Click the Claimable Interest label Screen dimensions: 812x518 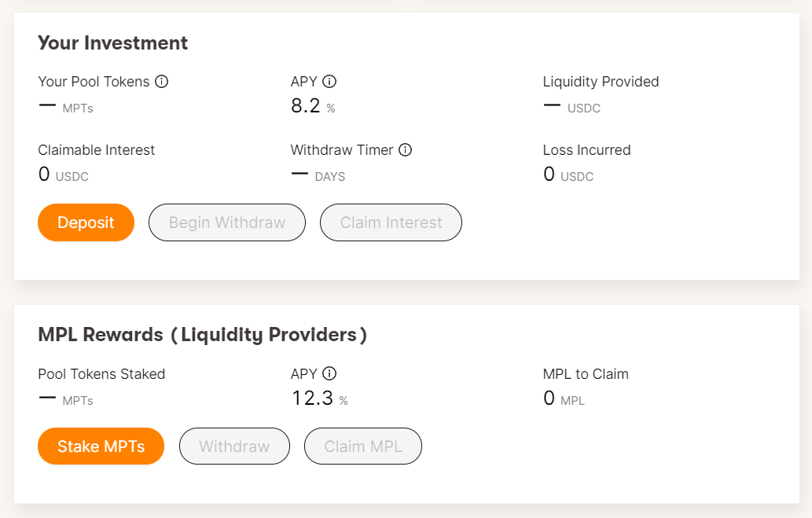click(97, 150)
